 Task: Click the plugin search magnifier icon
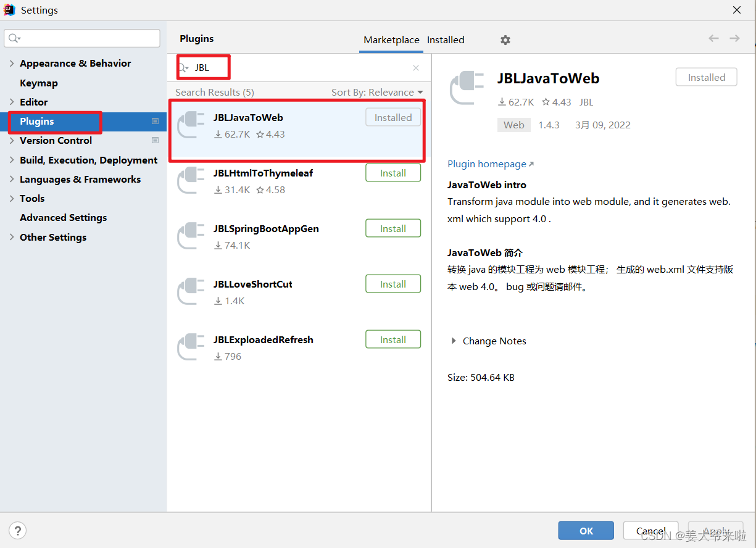pos(183,68)
